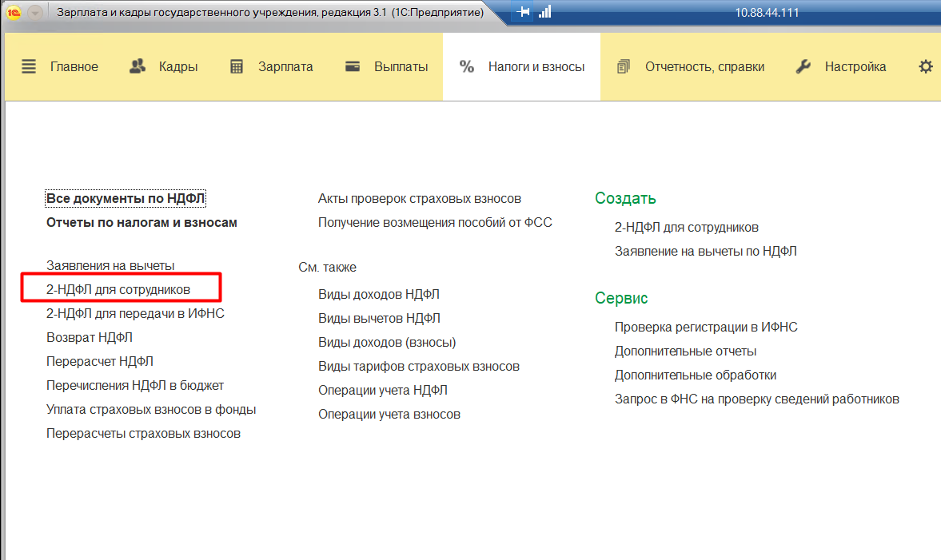Open the round dropdown menu beside the 1C logo
Image resolution: width=941 pixels, height=560 pixels.
[35, 13]
